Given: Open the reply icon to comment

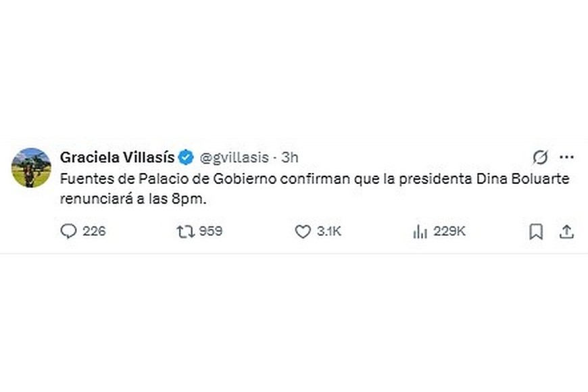Looking at the screenshot, I should (70, 231).
